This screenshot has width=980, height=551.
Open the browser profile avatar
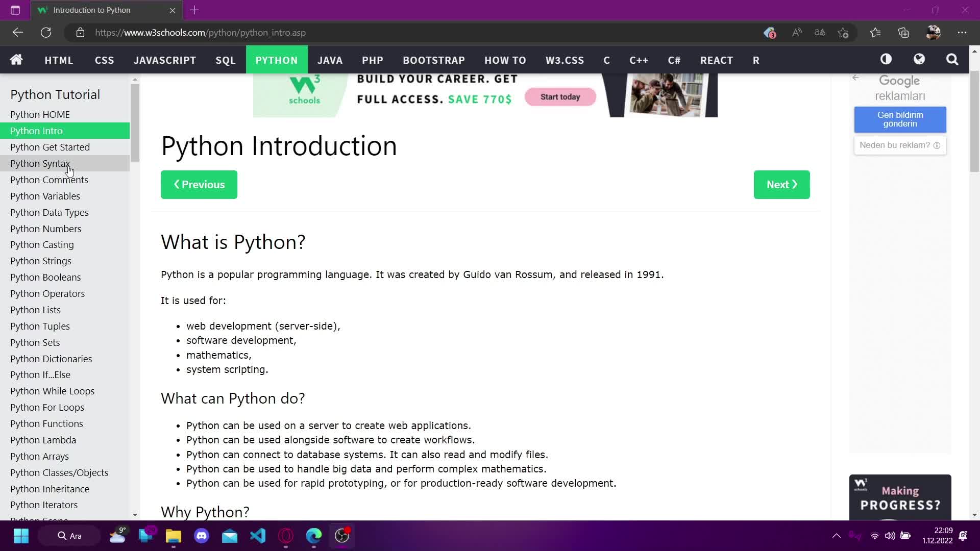pyautogui.click(x=933, y=33)
